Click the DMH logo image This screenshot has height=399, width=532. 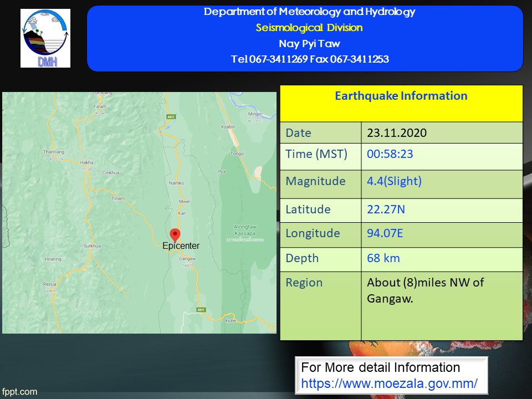click(x=45, y=38)
